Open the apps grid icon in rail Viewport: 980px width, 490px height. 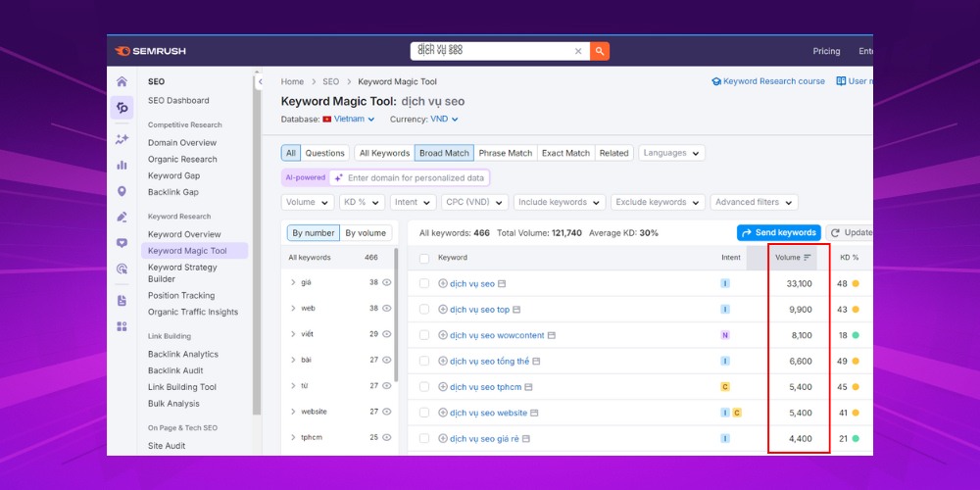[122, 326]
